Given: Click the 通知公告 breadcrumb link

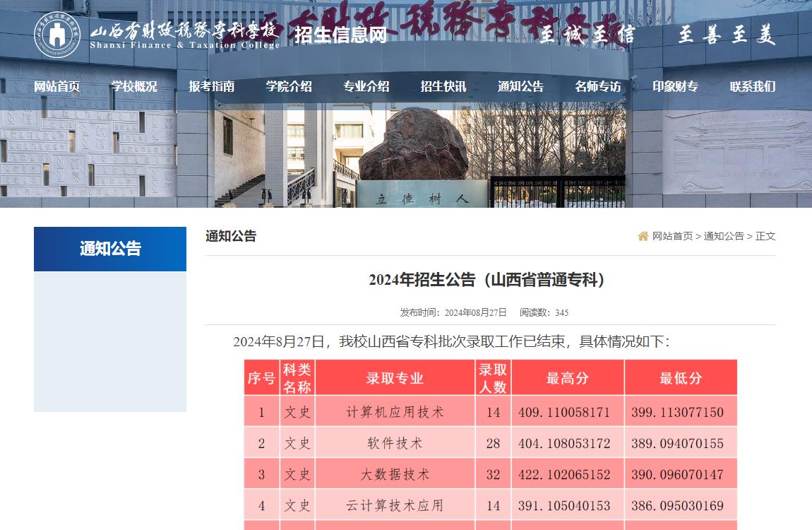Looking at the screenshot, I should coord(724,236).
